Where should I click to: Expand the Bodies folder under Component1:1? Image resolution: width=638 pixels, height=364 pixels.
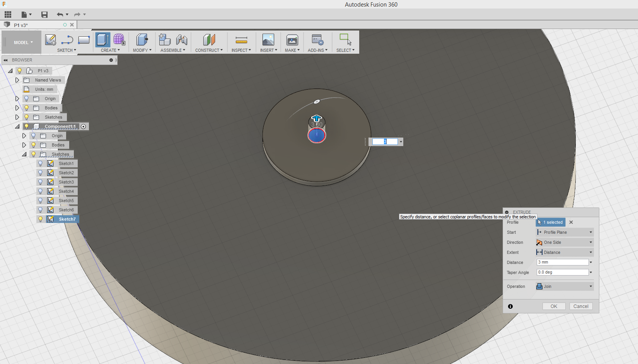click(24, 145)
